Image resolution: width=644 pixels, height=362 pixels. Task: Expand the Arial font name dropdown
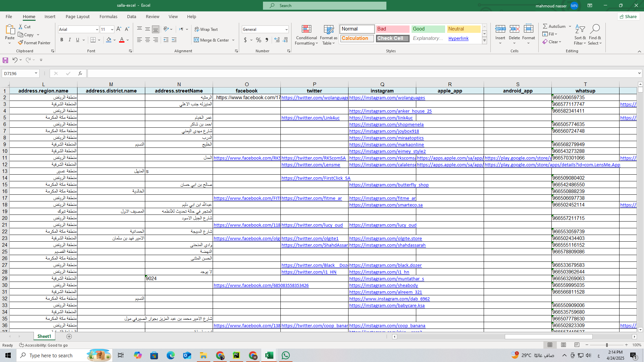97,29
